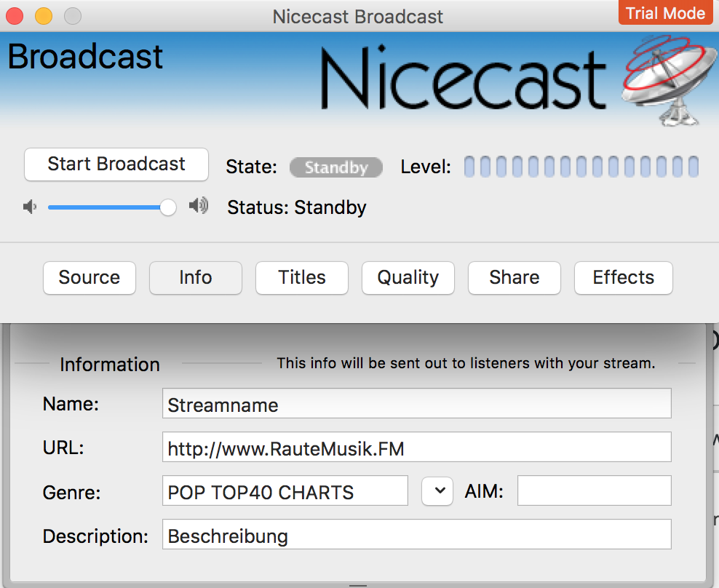Minimize the Nicecast Broadcast window
This screenshot has width=719, height=588.
pyautogui.click(x=44, y=16)
